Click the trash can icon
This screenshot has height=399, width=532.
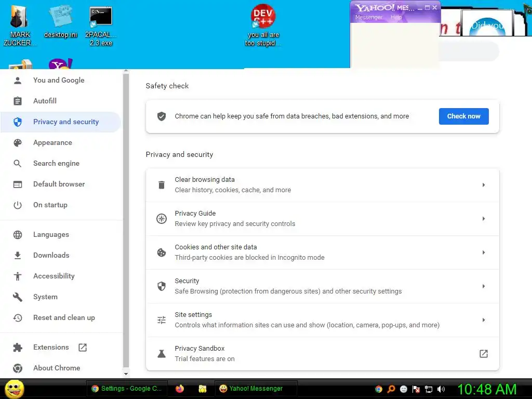pyautogui.click(x=162, y=185)
